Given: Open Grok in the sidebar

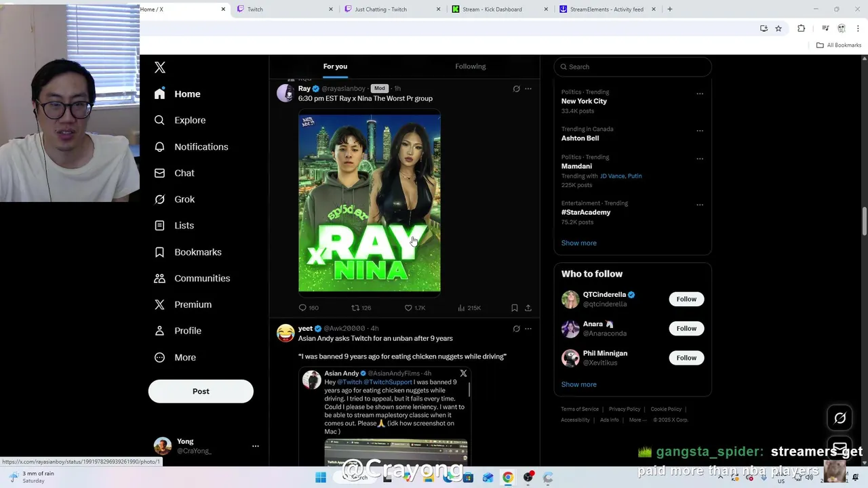Looking at the screenshot, I should 174,199.
